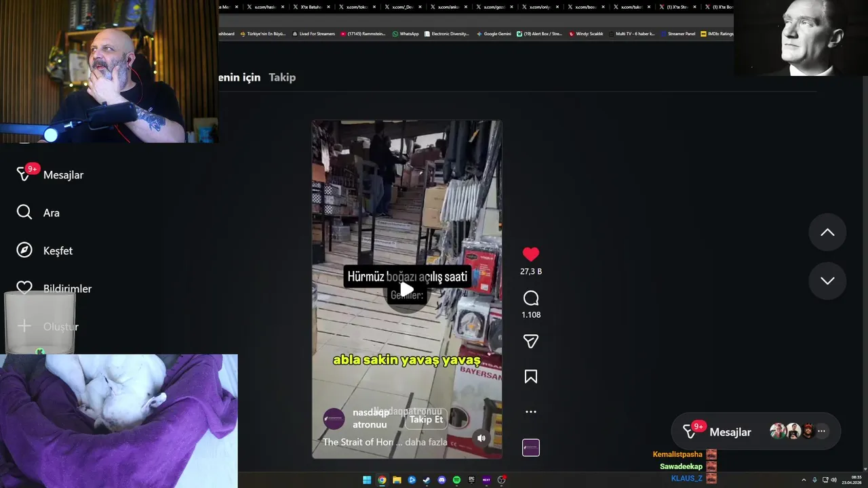Viewport: 868px width, 488px height.
Task: Close the x.com/gozd browser tab
Action: point(511,7)
